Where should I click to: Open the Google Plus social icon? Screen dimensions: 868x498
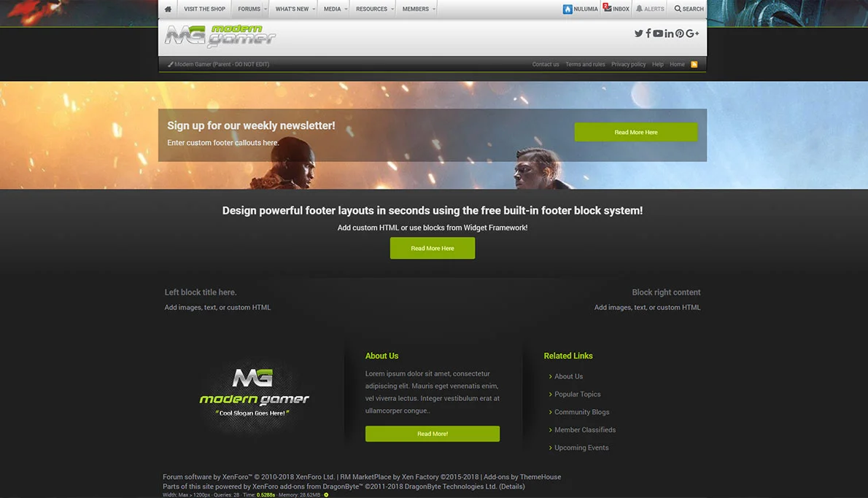(x=692, y=34)
